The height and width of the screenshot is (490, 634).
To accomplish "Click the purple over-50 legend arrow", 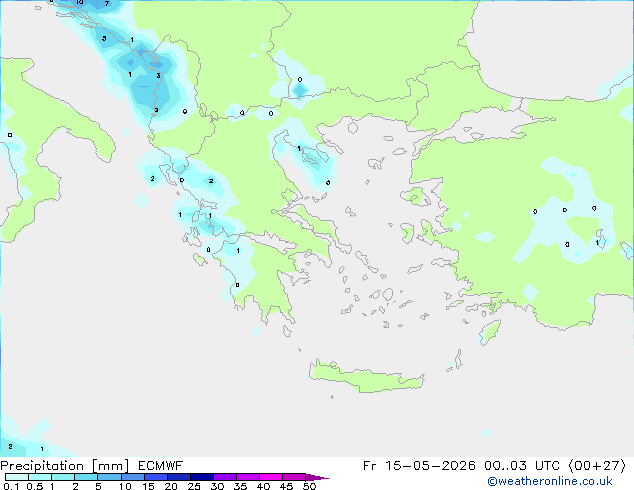I will pyautogui.click(x=317, y=477).
